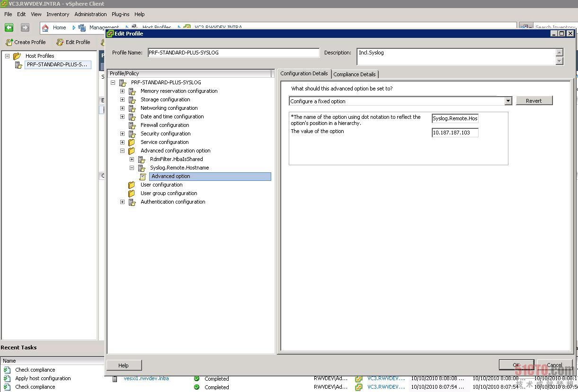Expand Authentication configuration node
This screenshot has width=578, height=392.
(x=122, y=202)
